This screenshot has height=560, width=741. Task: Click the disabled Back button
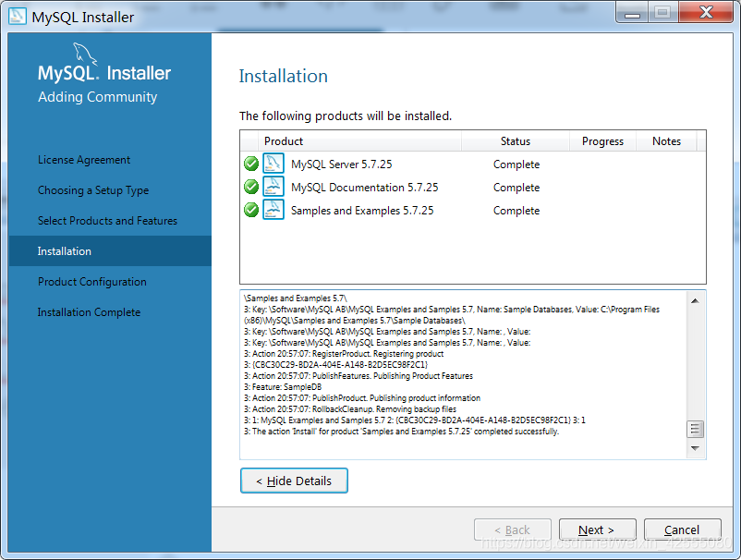click(x=512, y=530)
